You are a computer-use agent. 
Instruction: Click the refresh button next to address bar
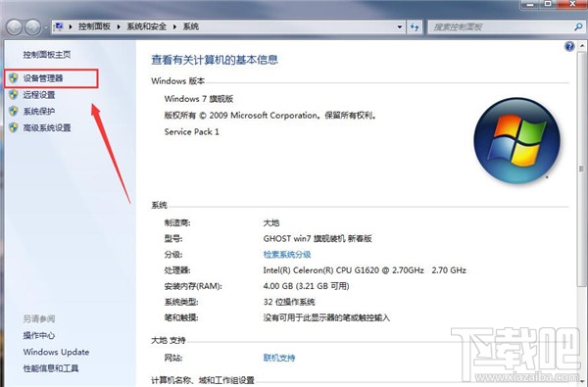pyautogui.click(x=415, y=27)
